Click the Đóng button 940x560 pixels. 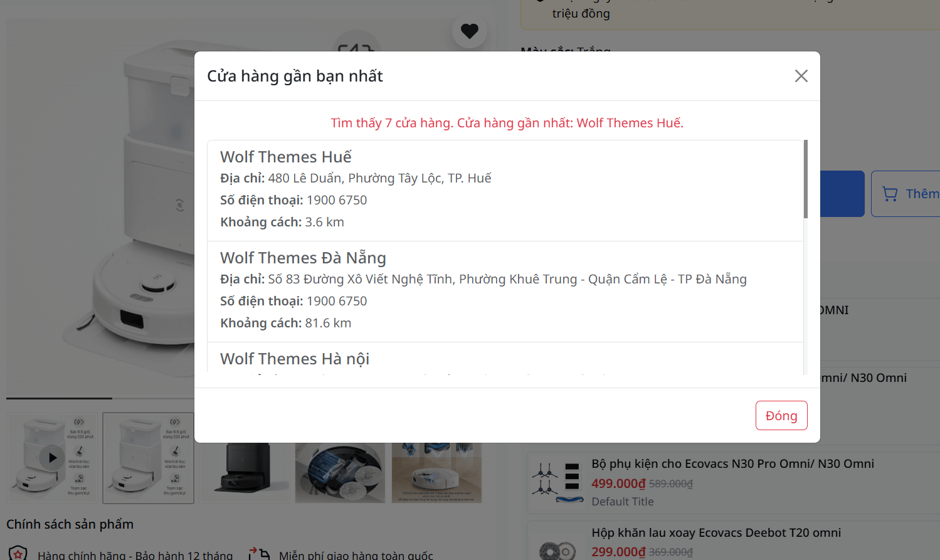(x=781, y=415)
